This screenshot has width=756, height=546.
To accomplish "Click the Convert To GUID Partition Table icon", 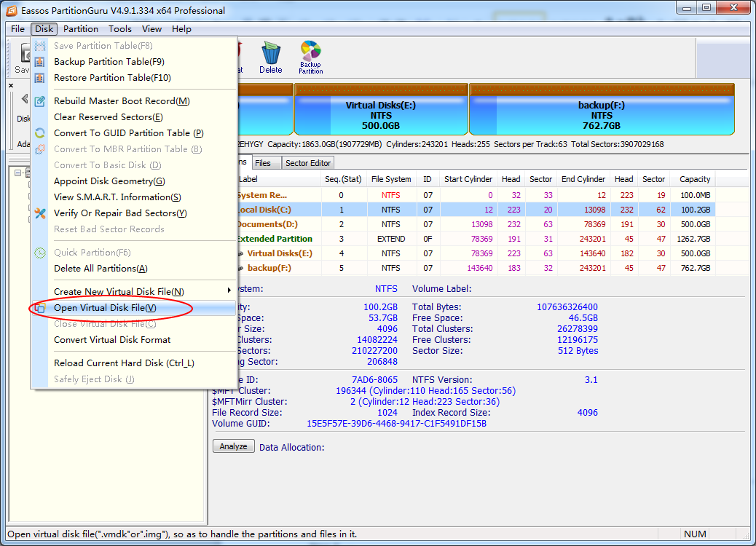I will coord(40,133).
